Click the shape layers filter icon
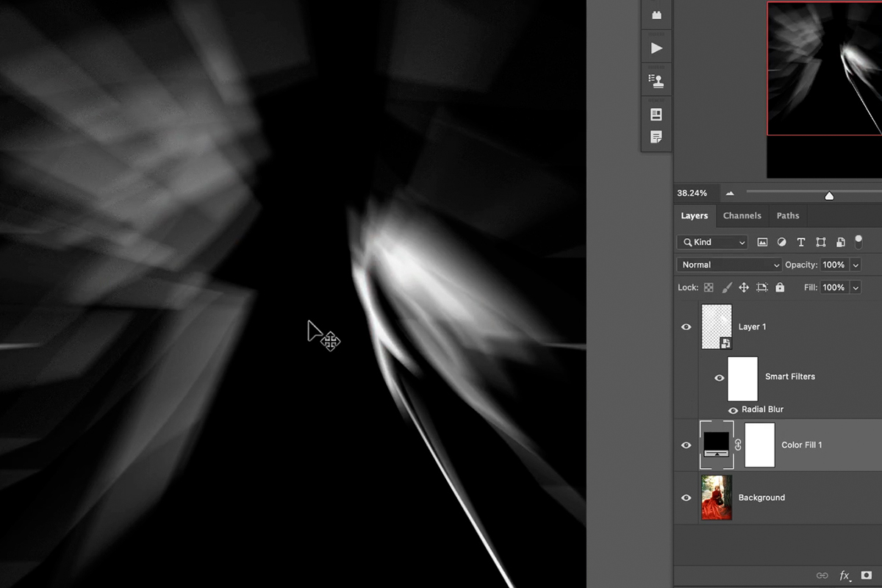Image resolution: width=882 pixels, height=588 pixels. click(821, 242)
